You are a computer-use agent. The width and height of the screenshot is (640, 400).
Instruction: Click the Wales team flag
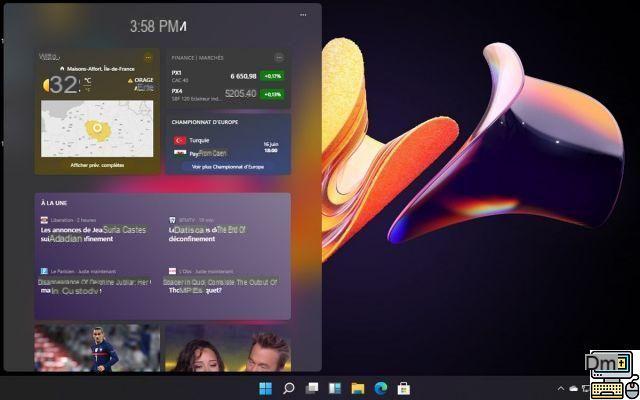click(x=180, y=153)
